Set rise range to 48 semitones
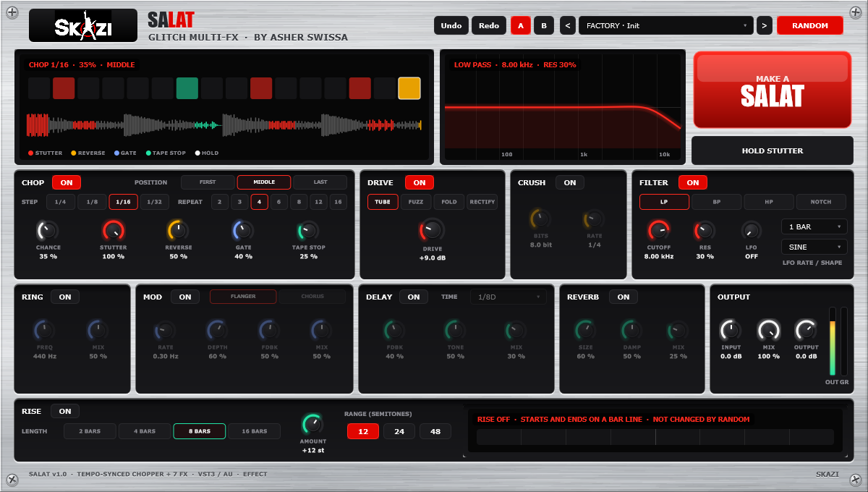 (435, 431)
